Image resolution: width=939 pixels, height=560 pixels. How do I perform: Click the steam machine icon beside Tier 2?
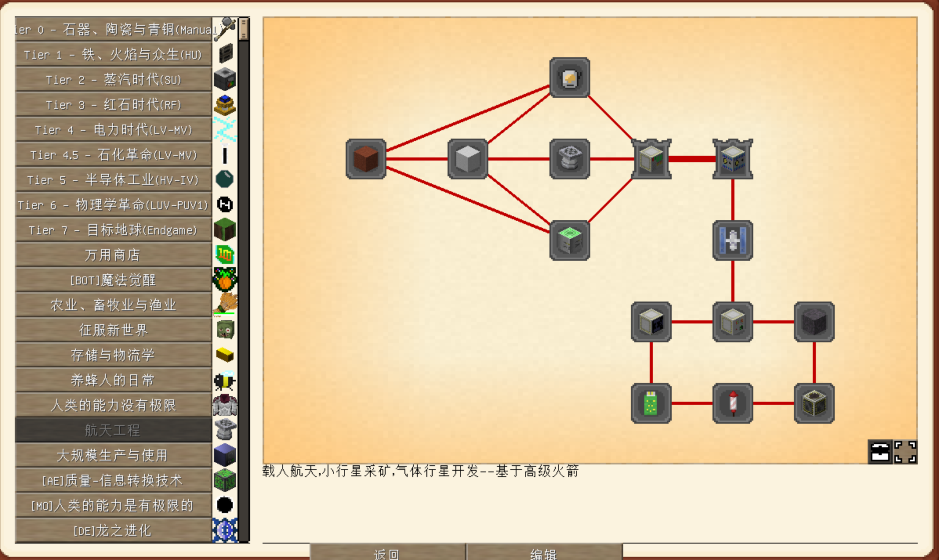225,79
